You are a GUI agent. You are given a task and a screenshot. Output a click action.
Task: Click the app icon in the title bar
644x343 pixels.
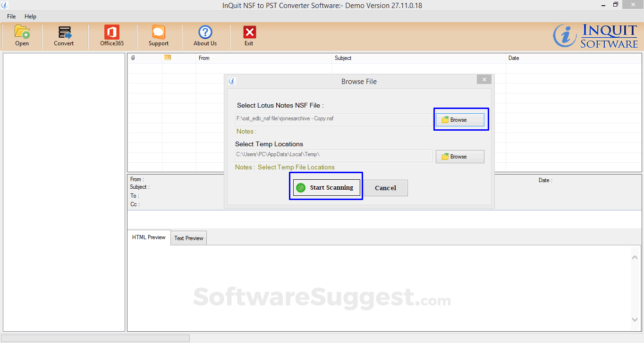coord(5,5)
